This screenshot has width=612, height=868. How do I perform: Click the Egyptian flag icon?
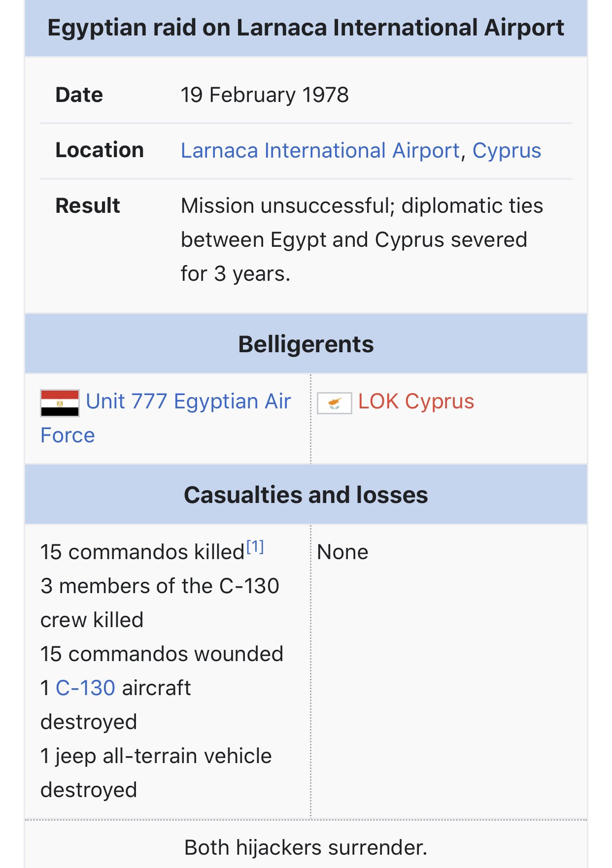point(60,403)
